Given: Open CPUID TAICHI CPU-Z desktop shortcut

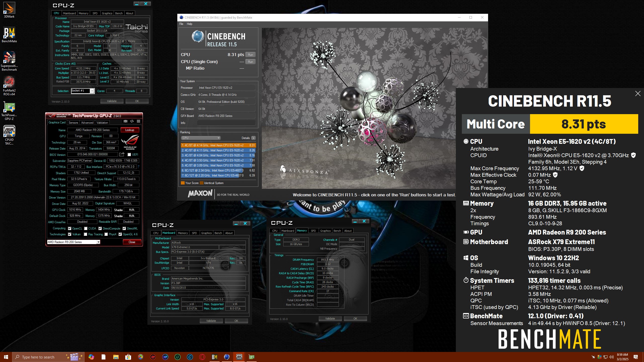Looking at the screenshot, I should [9, 135].
